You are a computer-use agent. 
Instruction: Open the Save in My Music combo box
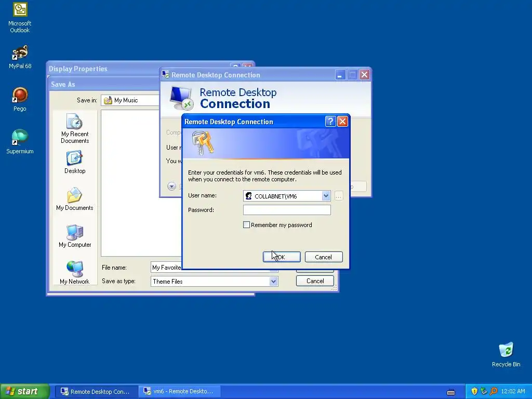130,100
